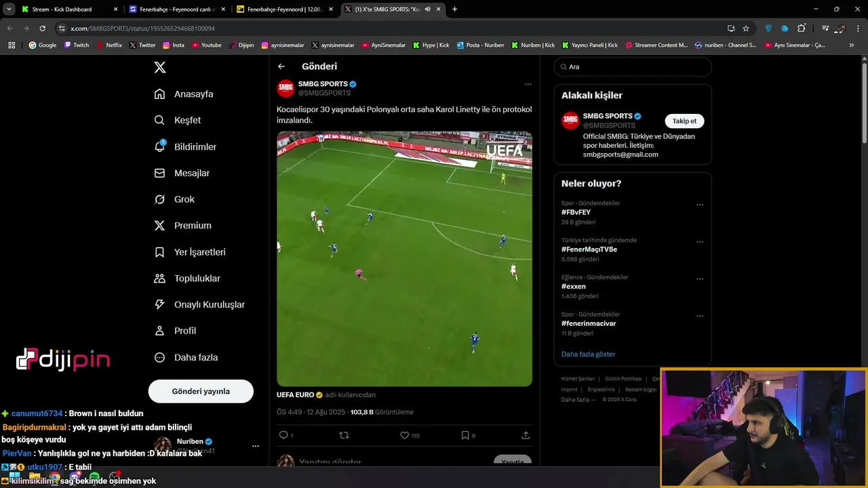Open Topluluklar in the sidebar

coord(187,279)
